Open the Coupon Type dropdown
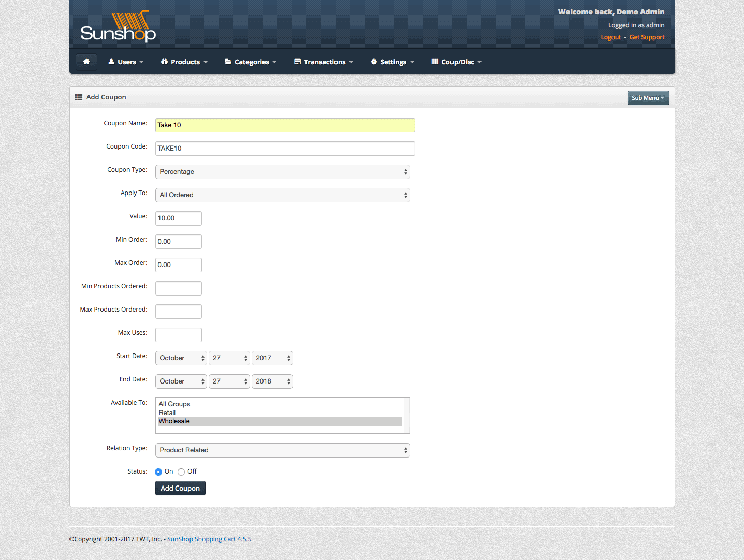The width and height of the screenshot is (744, 560). click(x=283, y=172)
